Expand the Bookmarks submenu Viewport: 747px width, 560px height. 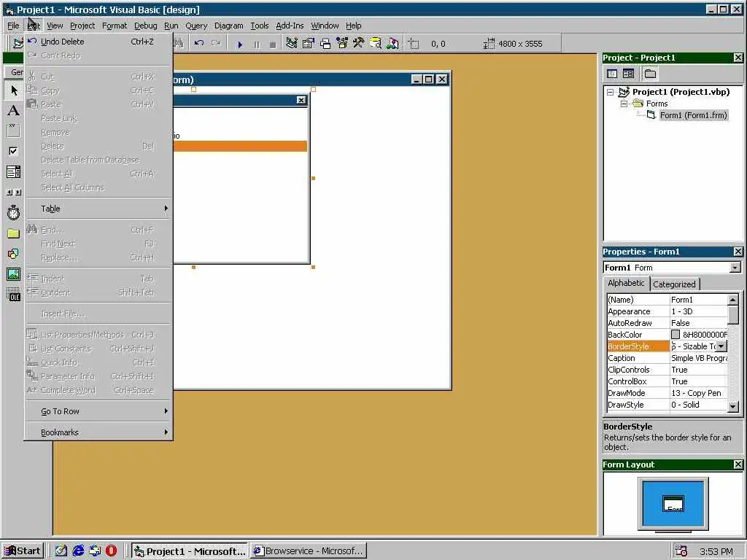(98, 432)
